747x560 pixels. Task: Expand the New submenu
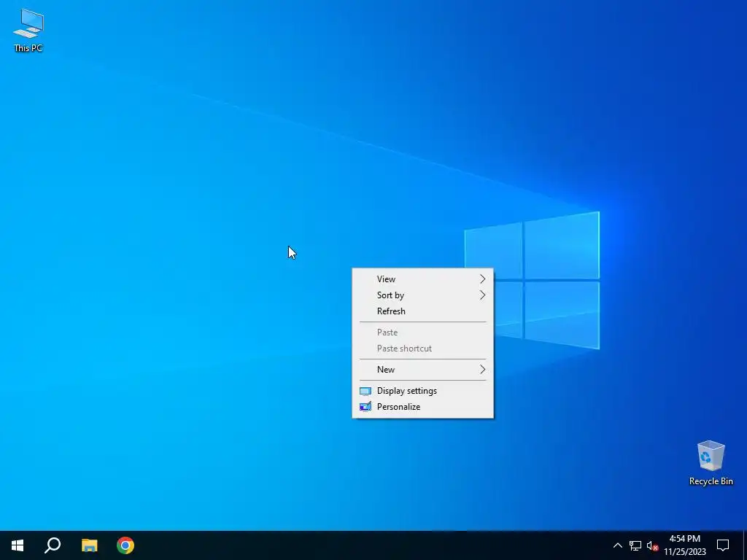[x=422, y=370]
